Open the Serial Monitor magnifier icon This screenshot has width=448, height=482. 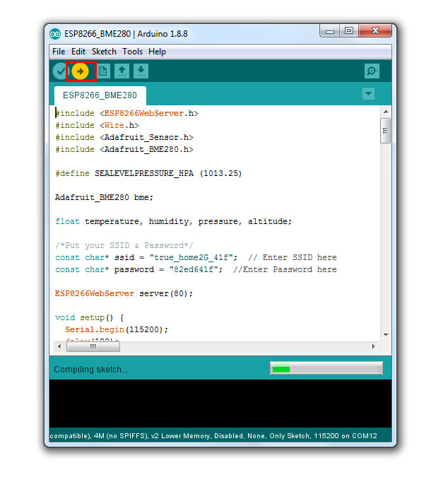pos(372,71)
